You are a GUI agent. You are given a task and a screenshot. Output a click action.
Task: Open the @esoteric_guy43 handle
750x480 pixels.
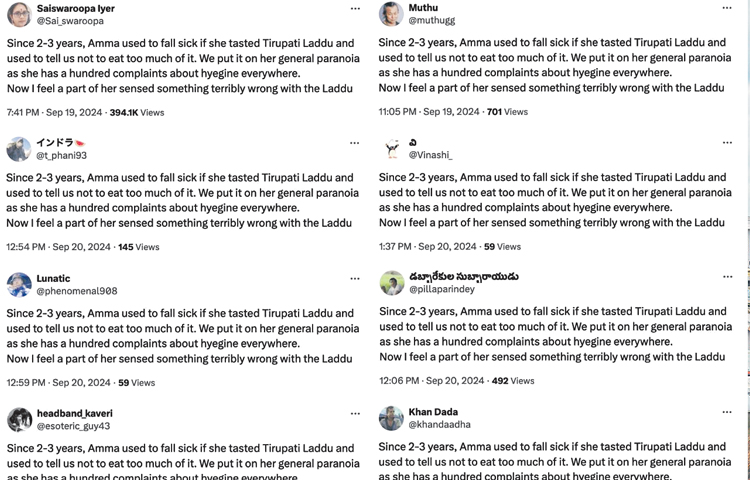73,426
